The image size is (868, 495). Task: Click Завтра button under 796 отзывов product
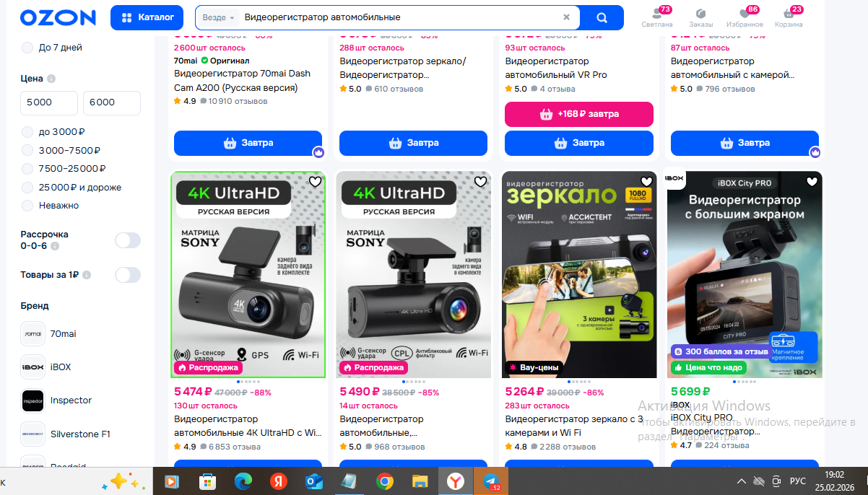[745, 143]
